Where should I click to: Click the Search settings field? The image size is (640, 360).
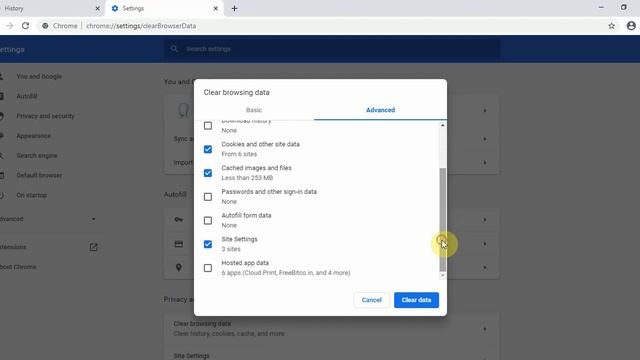[x=331, y=49]
